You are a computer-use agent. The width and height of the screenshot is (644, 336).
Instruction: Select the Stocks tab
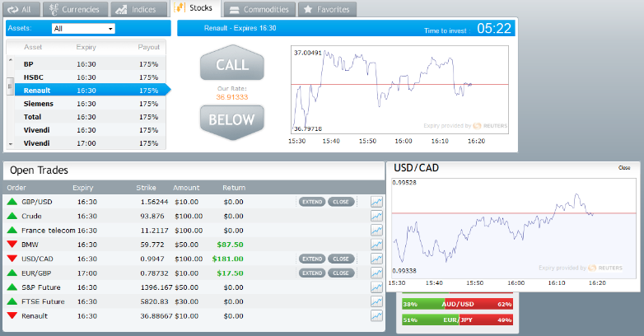[194, 8]
